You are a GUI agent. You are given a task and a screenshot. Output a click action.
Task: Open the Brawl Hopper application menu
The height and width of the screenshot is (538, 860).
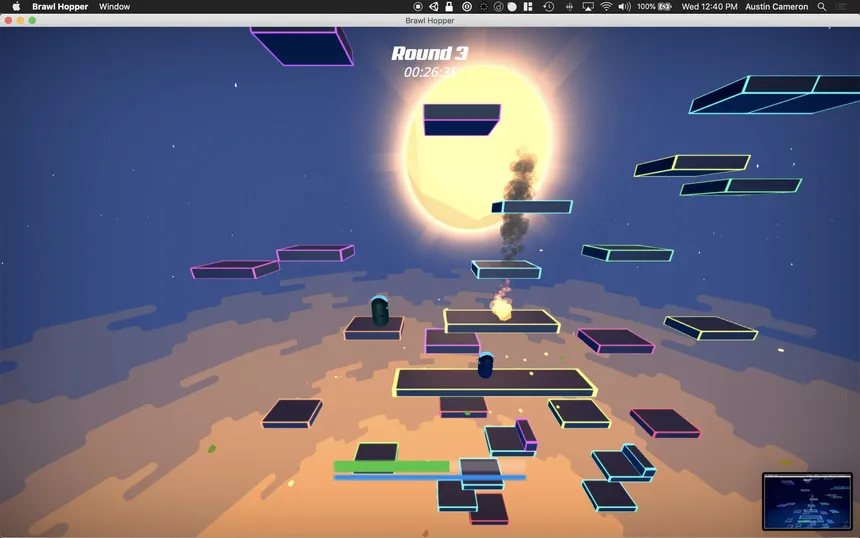point(60,7)
